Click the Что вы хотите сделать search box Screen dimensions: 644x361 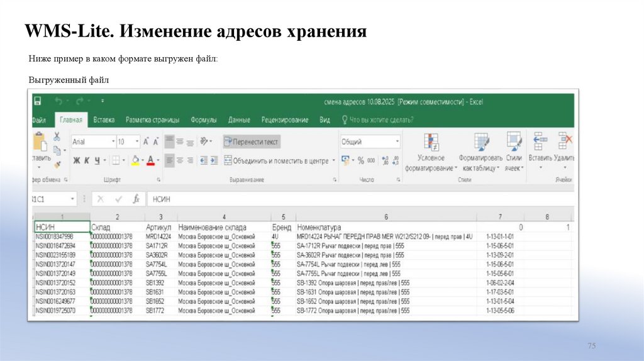(377, 120)
